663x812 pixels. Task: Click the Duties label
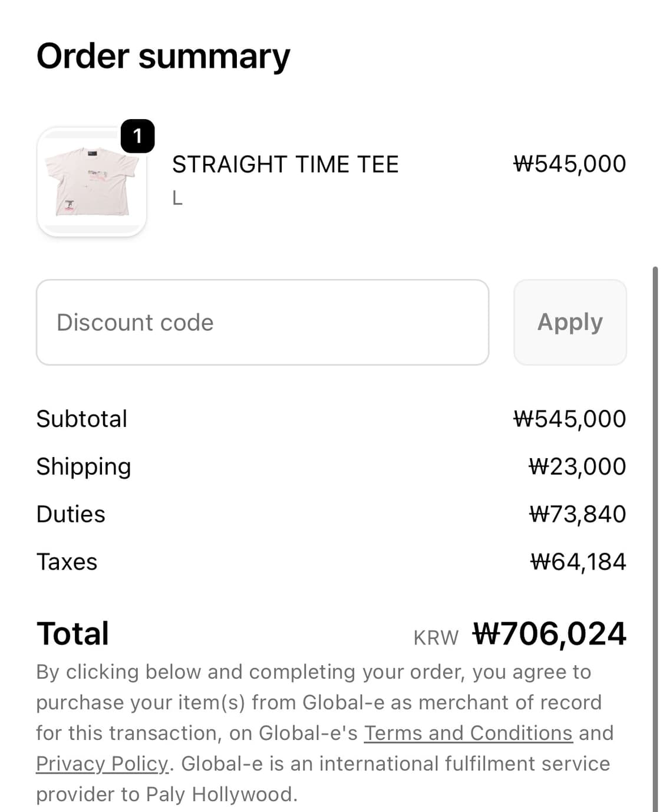click(x=71, y=514)
